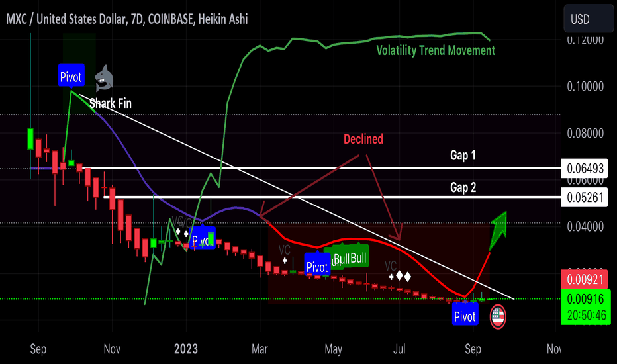
Task: Click the red 0.00921 price label
Action: click(x=585, y=279)
